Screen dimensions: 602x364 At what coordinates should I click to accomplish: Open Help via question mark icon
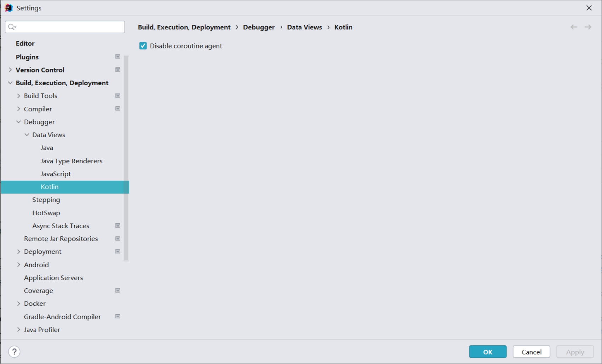(14, 352)
